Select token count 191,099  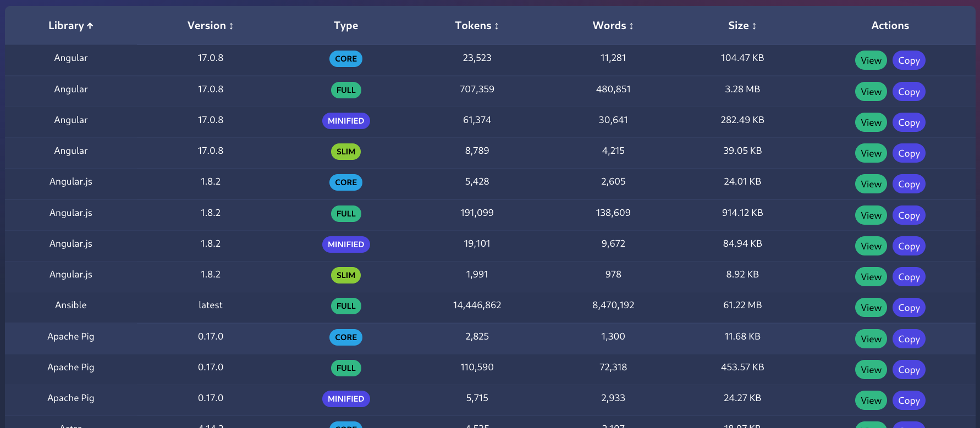click(x=477, y=213)
